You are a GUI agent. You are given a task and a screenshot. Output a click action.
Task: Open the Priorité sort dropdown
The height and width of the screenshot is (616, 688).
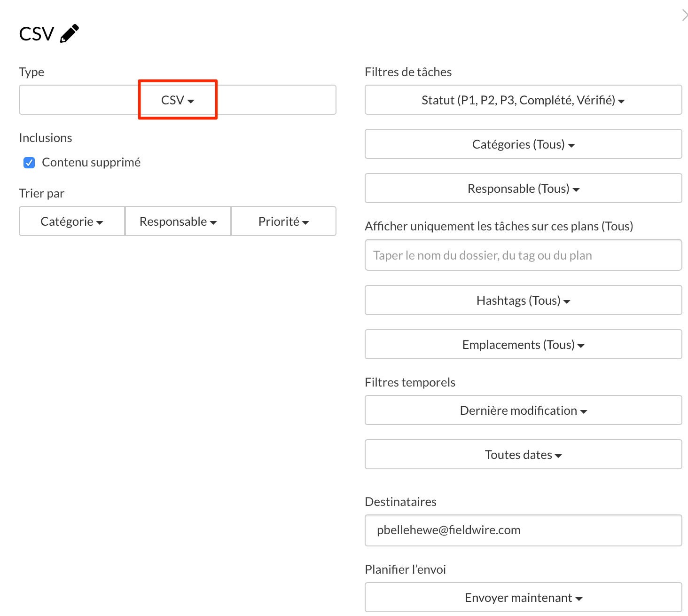(x=284, y=221)
